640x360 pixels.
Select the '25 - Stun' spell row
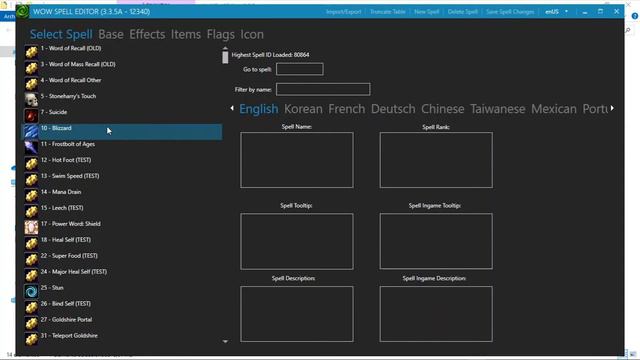coord(122,291)
